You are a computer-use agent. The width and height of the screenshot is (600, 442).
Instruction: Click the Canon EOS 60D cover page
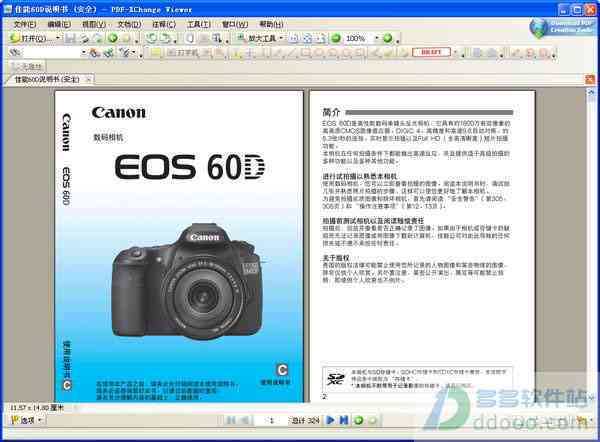click(179, 246)
